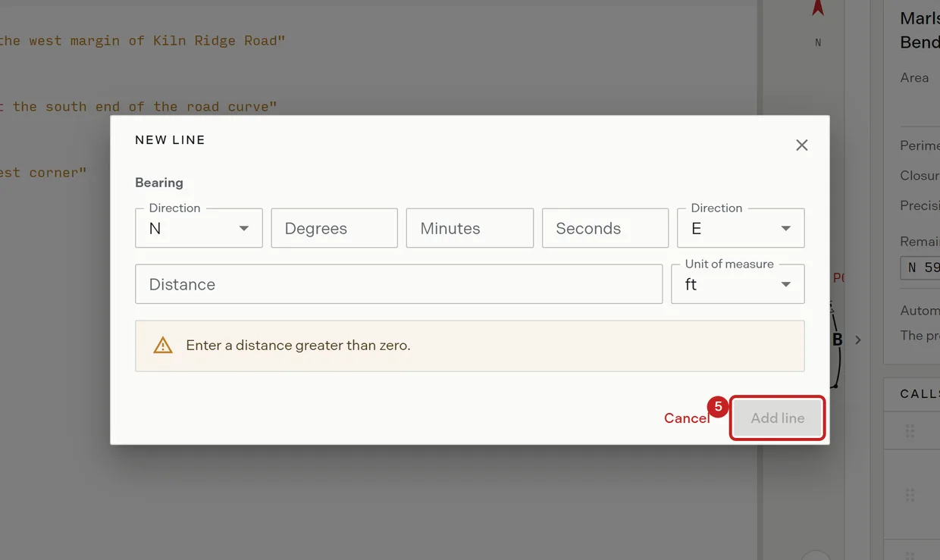This screenshot has width=940, height=560.
Task: Click the remaining bearing field starting N 59
Action: coord(920,267)
